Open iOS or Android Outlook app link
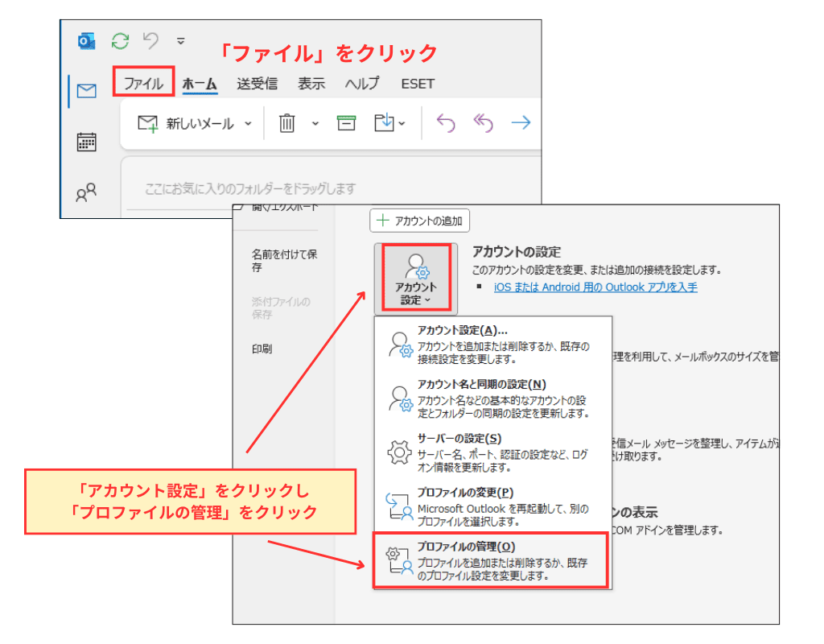This screenshot has height=644, width=824. pyautogui.click(x=595, y=287)
